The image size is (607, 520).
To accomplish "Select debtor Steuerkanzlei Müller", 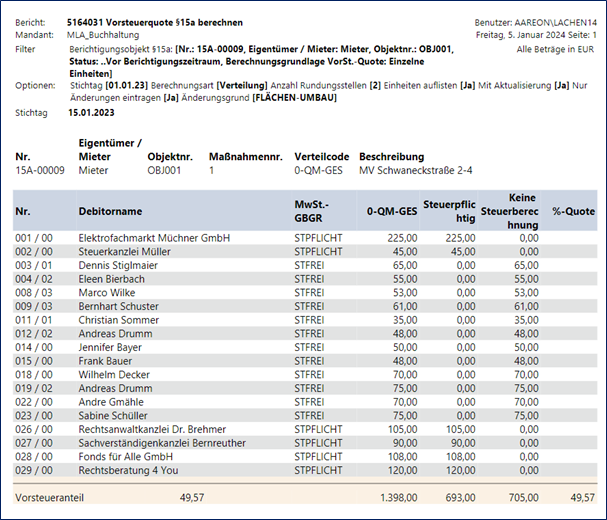I will pos(125,252).
